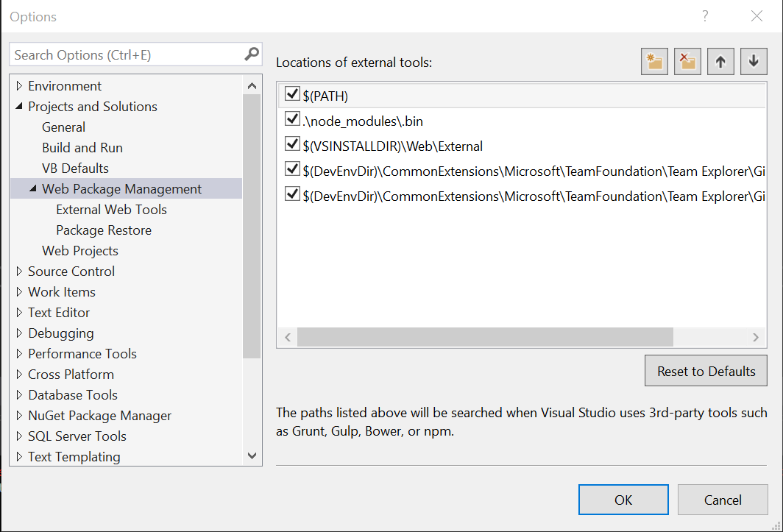Select the Source Control category
Image resolution: width=783 pixels, height=532 pixels.
pos(71,272)
